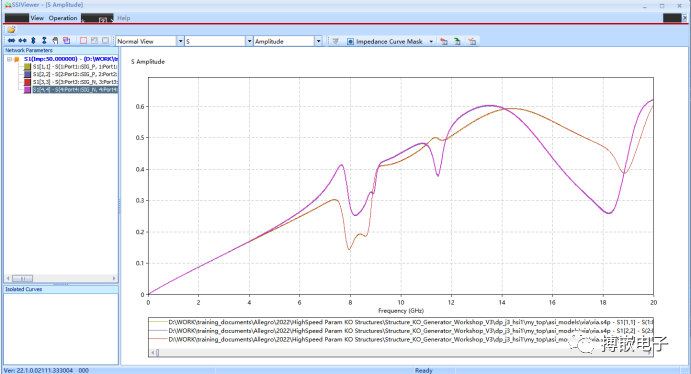Collapse the S1(Imp:50.000000) tree node
Image resolution: width=691 pixels, height=374 pixels.
[x=9, y=59]
